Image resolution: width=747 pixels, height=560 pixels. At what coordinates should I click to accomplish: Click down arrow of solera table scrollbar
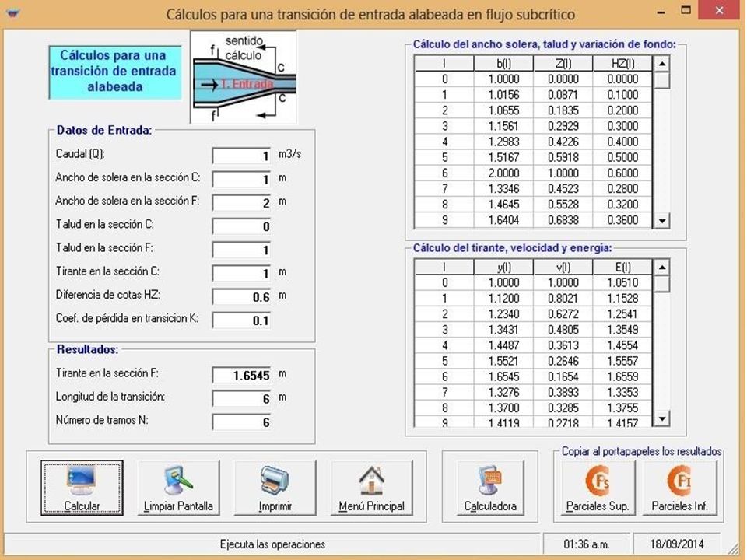(x=662, y=220)
